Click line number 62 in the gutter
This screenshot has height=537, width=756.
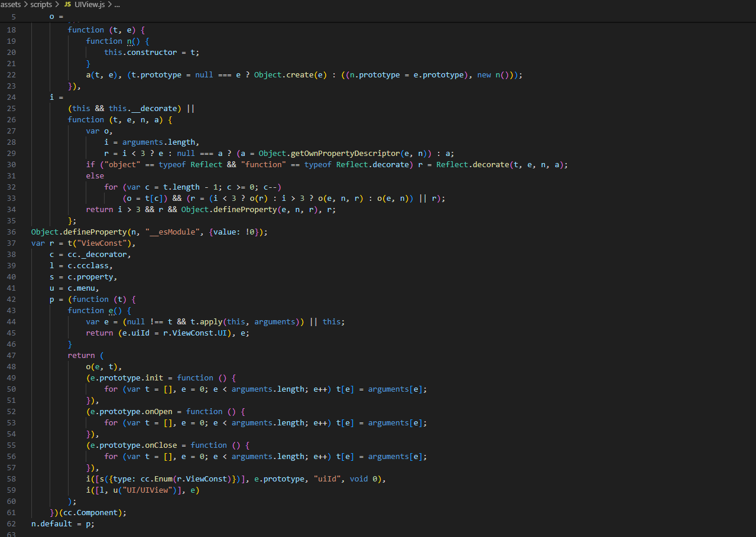[12, 523]
